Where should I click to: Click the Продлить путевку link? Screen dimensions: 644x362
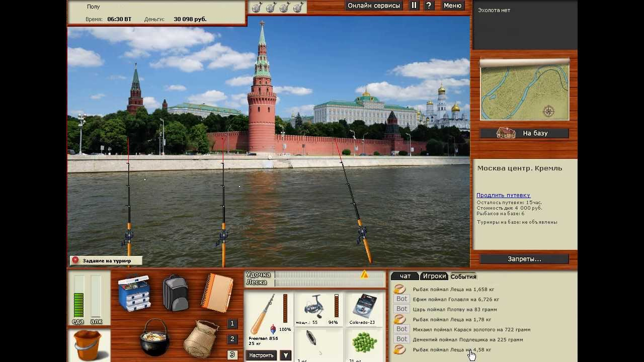[503, 195]
